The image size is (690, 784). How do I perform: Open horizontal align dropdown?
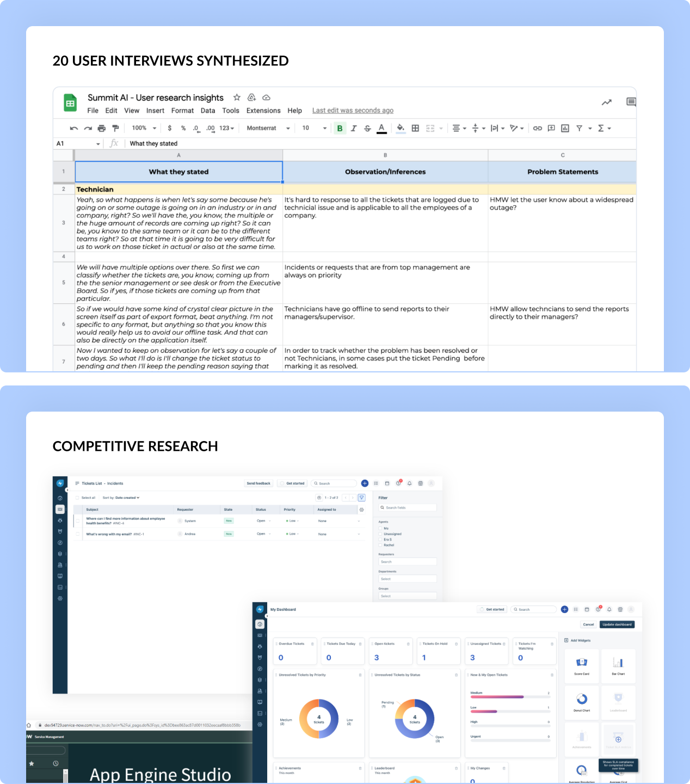coord(459,128)
